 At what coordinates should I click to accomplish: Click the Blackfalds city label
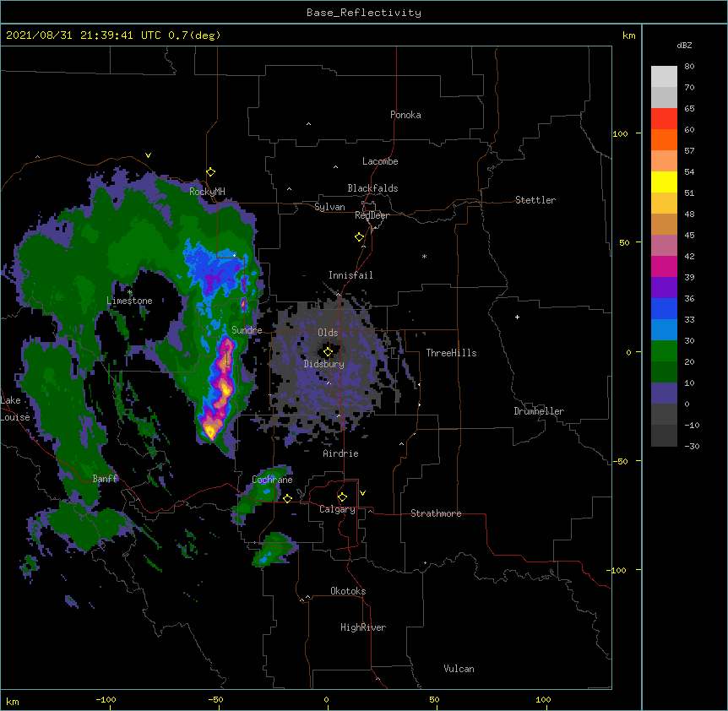[372, 188]
